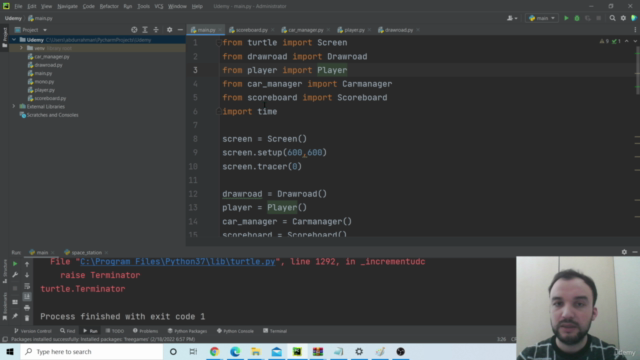This screenshot has height=360, width=640.
Task: Go to previous highlighted error arrow in editor
Action: (x=627, y=41)
